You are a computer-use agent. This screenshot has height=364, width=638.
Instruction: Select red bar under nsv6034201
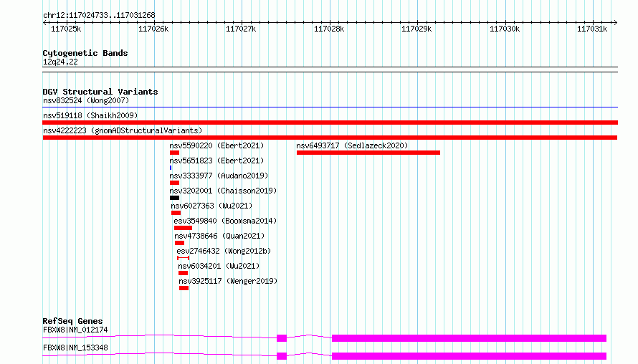coord(183,273)
